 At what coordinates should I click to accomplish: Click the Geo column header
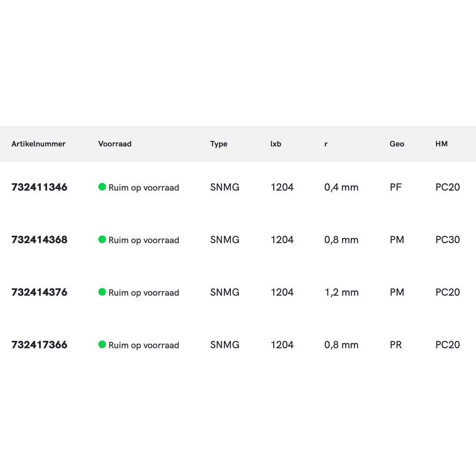coord(397,144)
